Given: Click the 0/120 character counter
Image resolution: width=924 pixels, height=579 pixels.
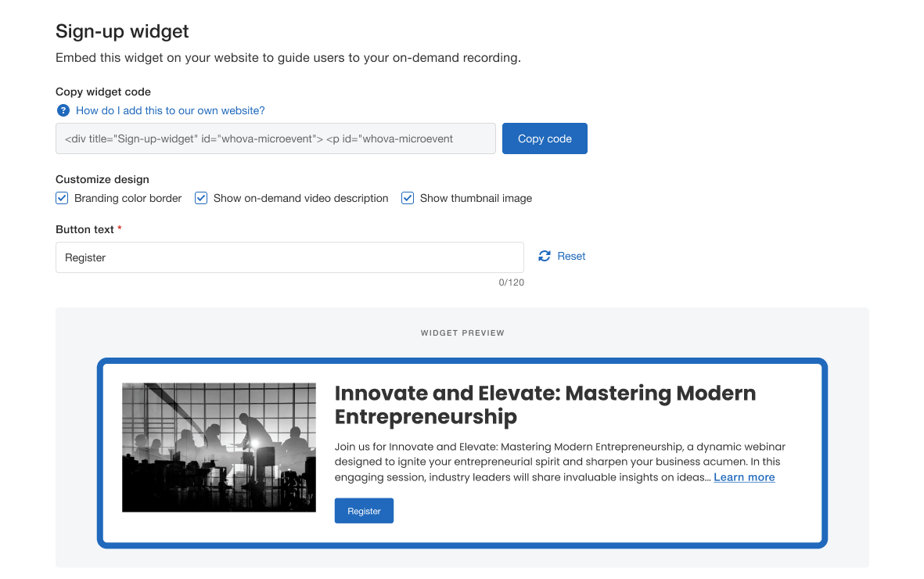Looking at the screenshot, I should click(511, 282).
